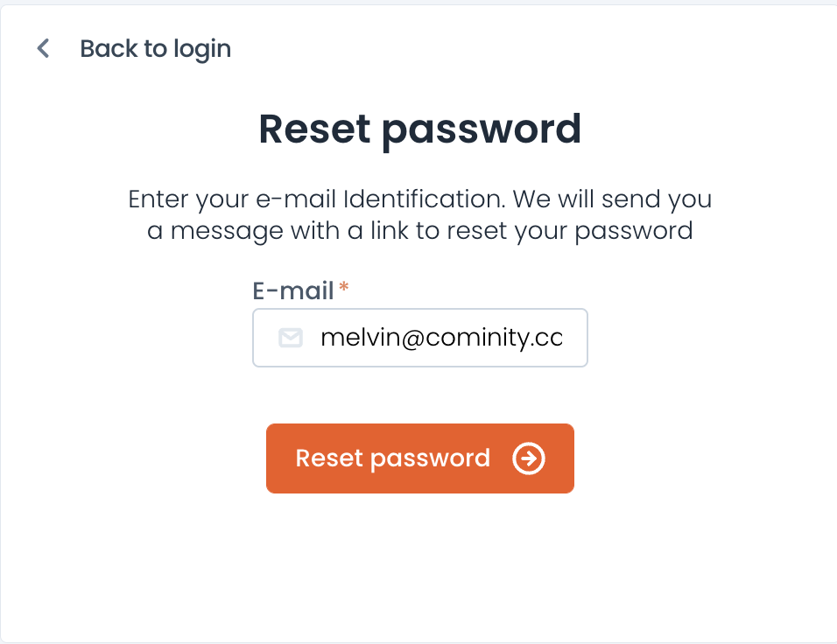Click the circled arrow icon on button
This screenshot has height=644, width=837.
coord(529,458)
